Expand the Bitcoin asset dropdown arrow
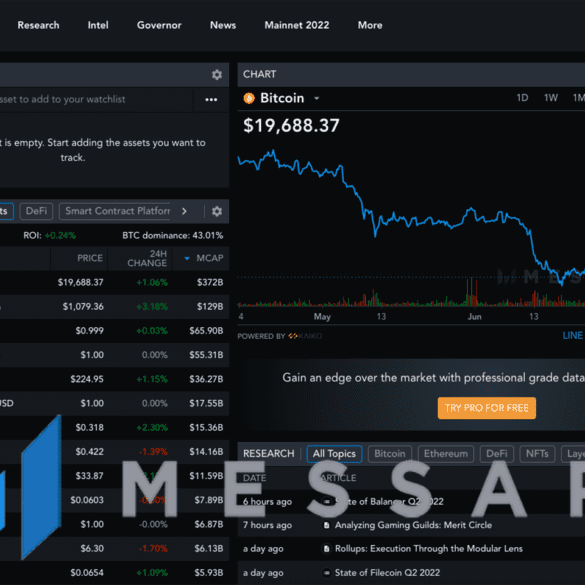585x585 pixels. coord(317,98)
